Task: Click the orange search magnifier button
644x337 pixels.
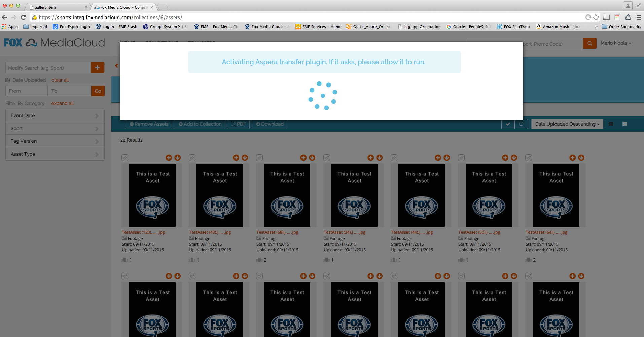Action: tap(589, 43)
